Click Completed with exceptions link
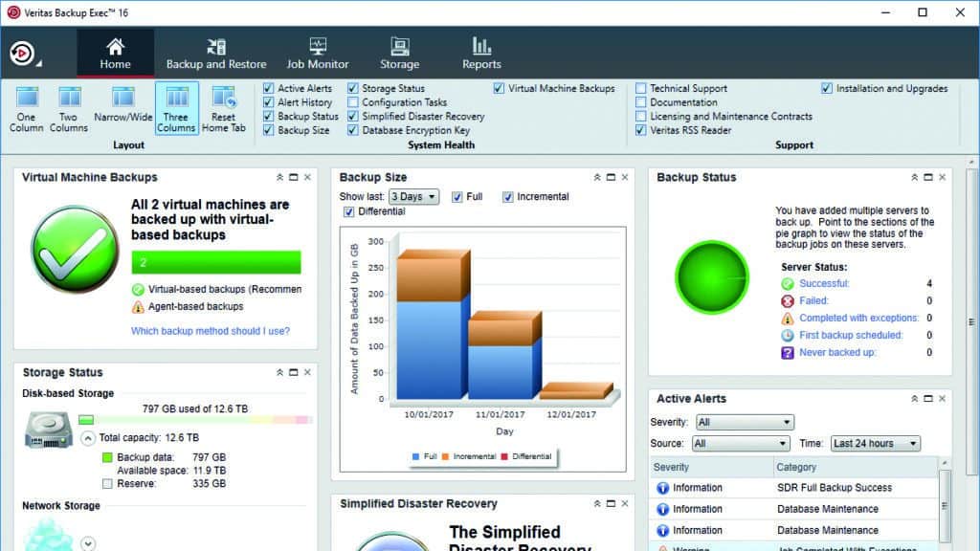Screen dimensions: 980x551 pyautogui.click(x=859, y=318)
